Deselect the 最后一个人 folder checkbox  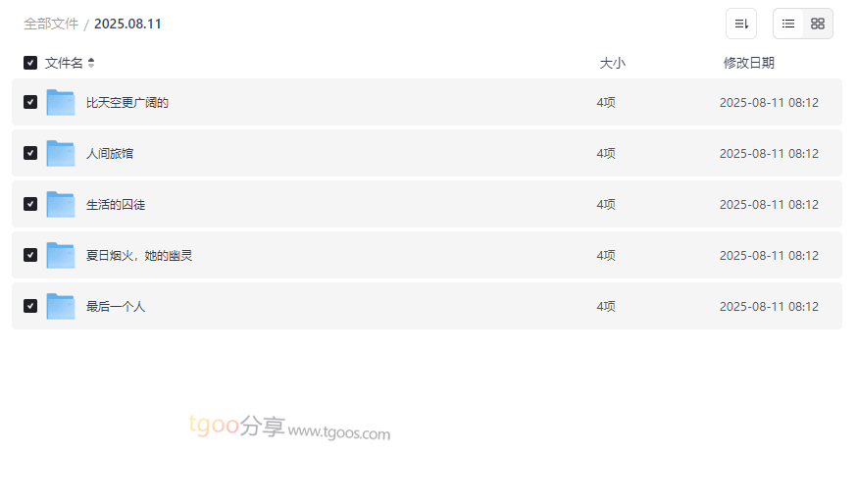tap(30, 306)
